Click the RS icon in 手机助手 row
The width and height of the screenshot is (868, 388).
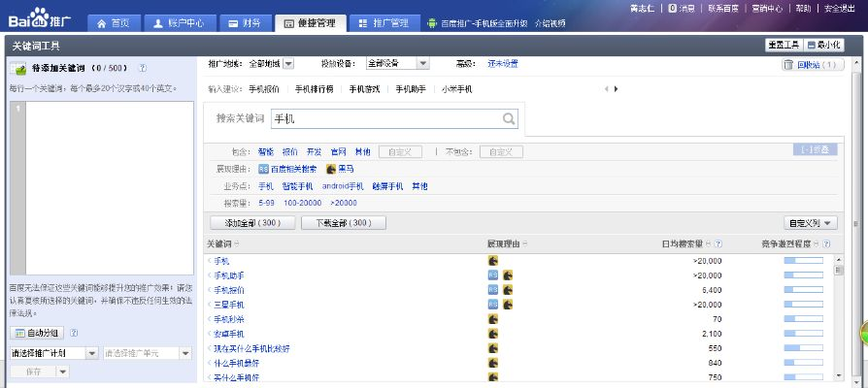coord(492,275)
